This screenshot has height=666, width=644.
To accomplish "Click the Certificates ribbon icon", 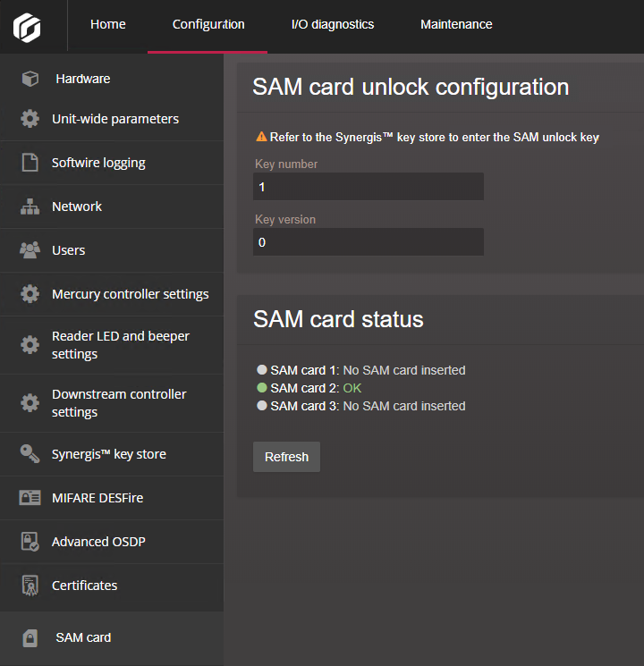I will tap(30, 586).
